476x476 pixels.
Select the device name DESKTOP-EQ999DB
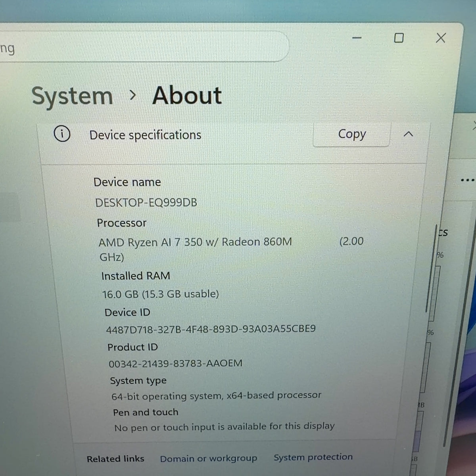pyautogui.click(x=146, y=202)
